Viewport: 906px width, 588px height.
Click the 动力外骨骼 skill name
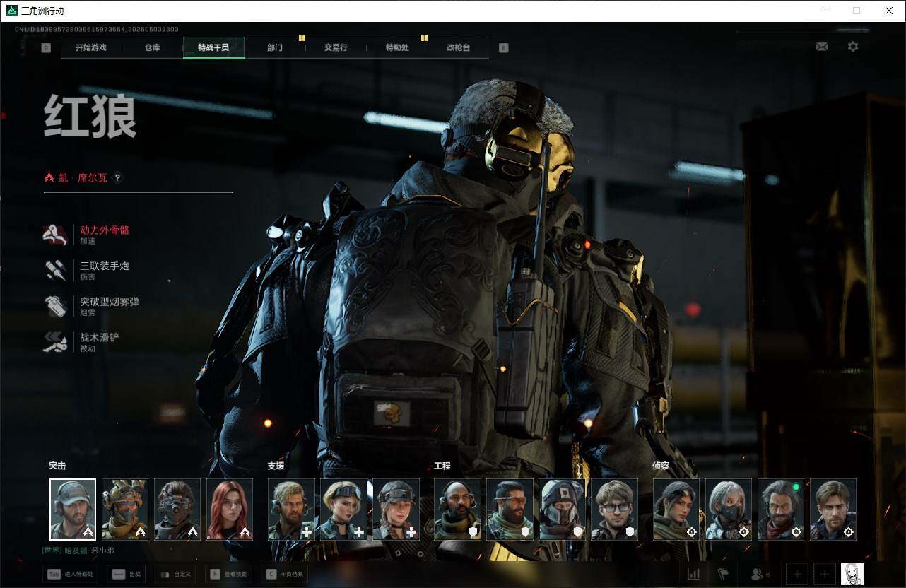click(105, 230)
